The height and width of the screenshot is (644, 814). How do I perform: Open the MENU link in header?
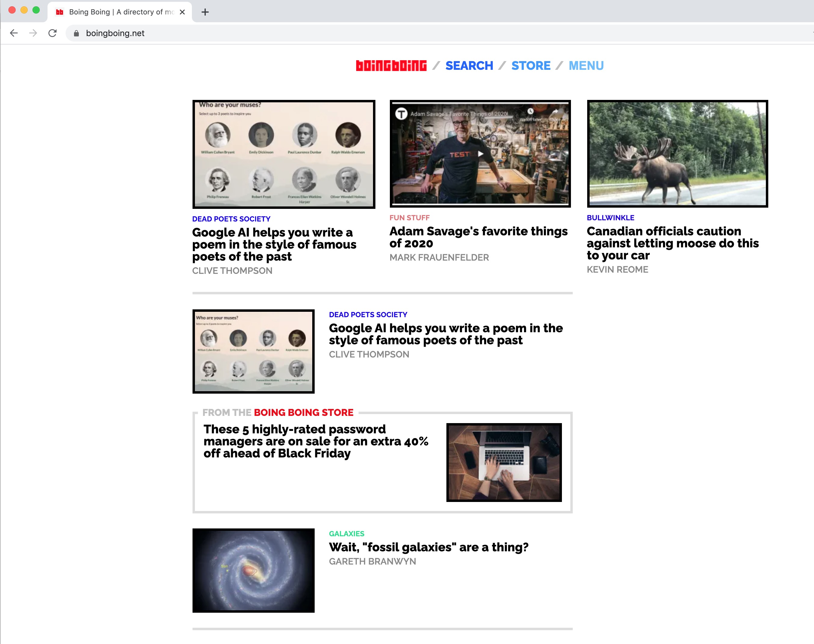tap(586, 66)
